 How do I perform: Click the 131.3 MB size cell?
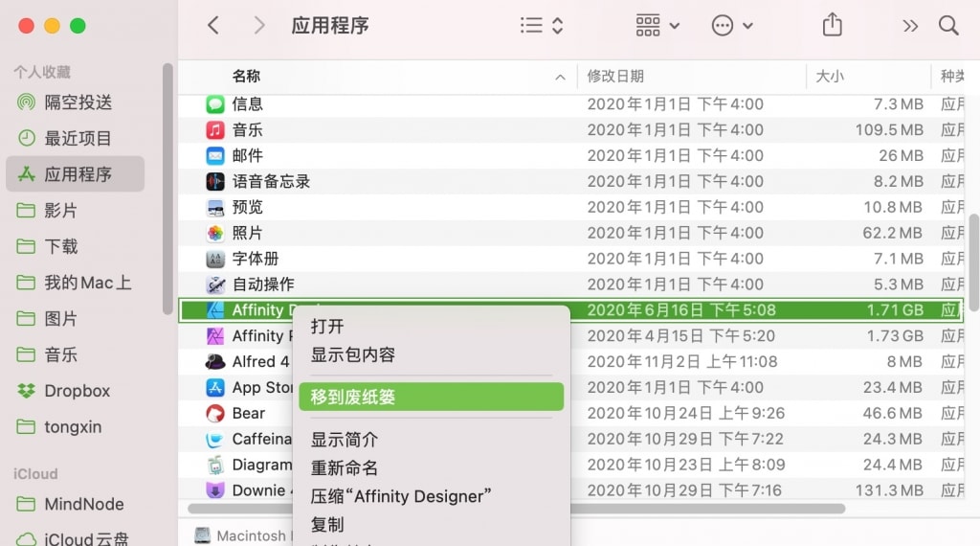[889, 490]
